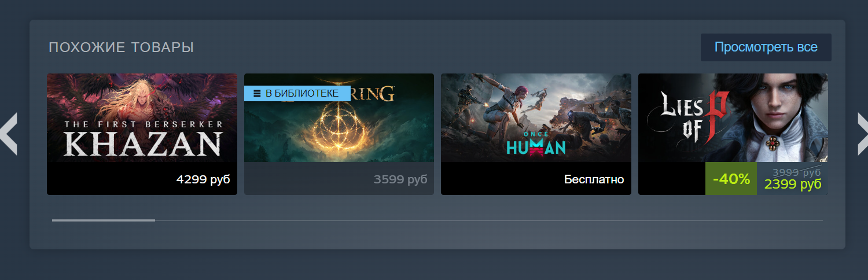868x280 pixels.
Task: Click the Просмотреть все button
Action: point(766,47)
